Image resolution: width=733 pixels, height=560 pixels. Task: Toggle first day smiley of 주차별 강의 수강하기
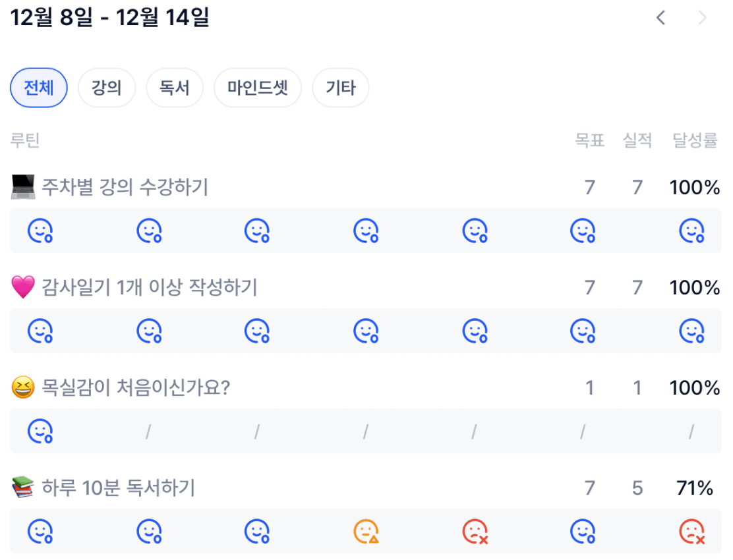40,231
